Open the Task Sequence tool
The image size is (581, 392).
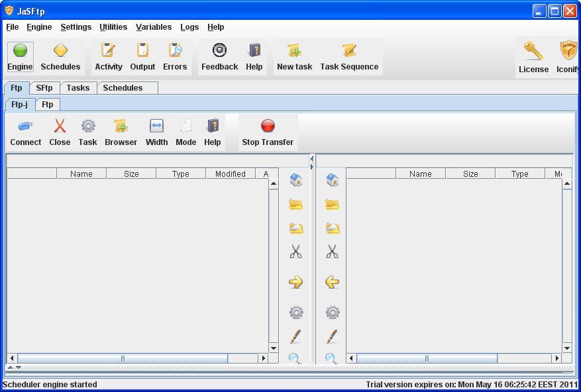349,57
